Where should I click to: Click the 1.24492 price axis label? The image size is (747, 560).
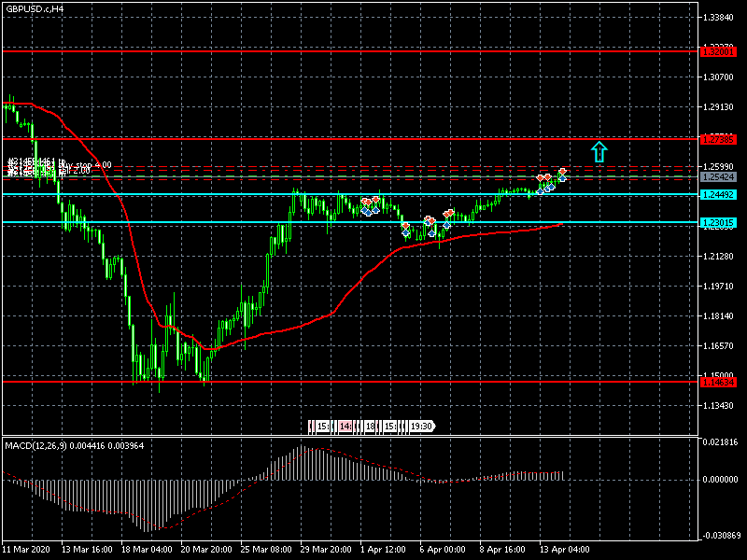click(x=722, y=195)
